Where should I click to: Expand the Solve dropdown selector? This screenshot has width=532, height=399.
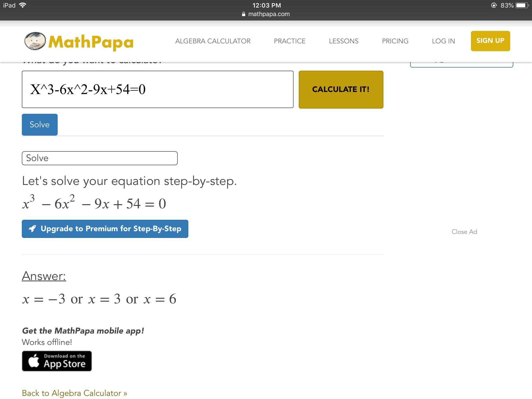[99, 158]
